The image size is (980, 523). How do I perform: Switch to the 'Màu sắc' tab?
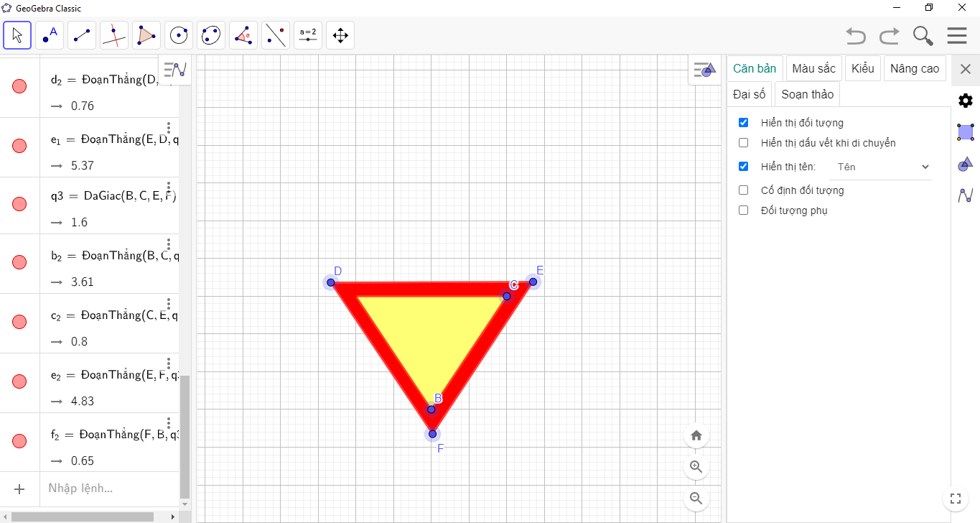pos(813,68)
